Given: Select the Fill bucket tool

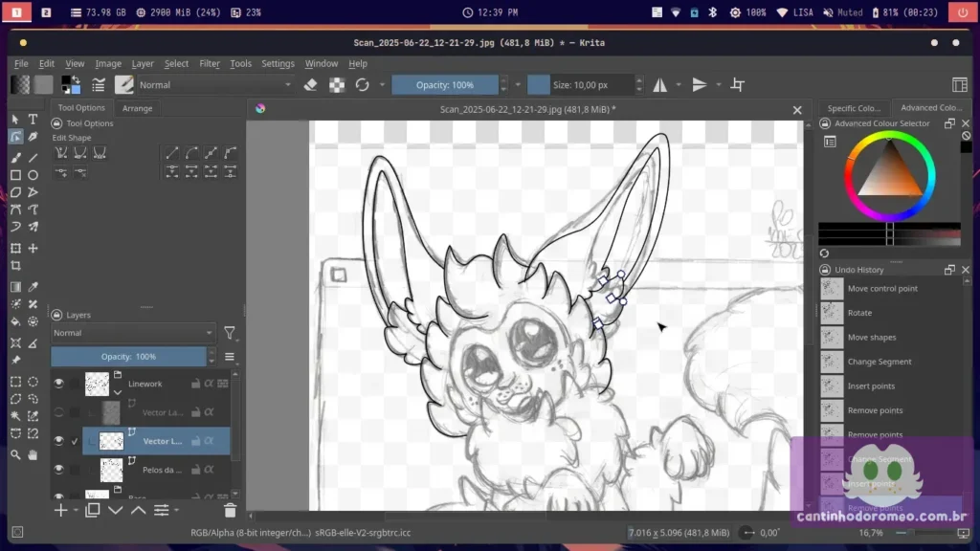Looking at the screenshot, I should point(15,321).
